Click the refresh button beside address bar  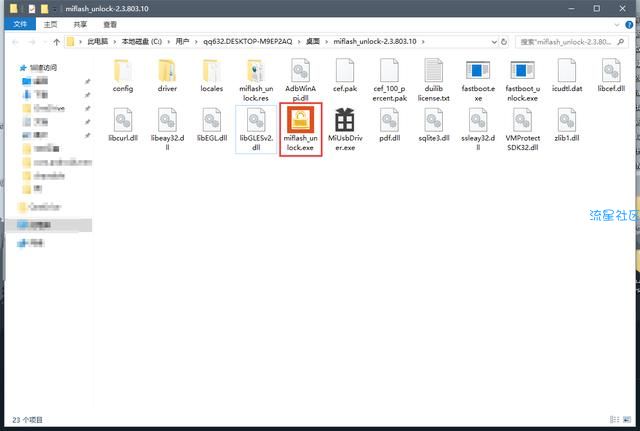pos(504,42)
